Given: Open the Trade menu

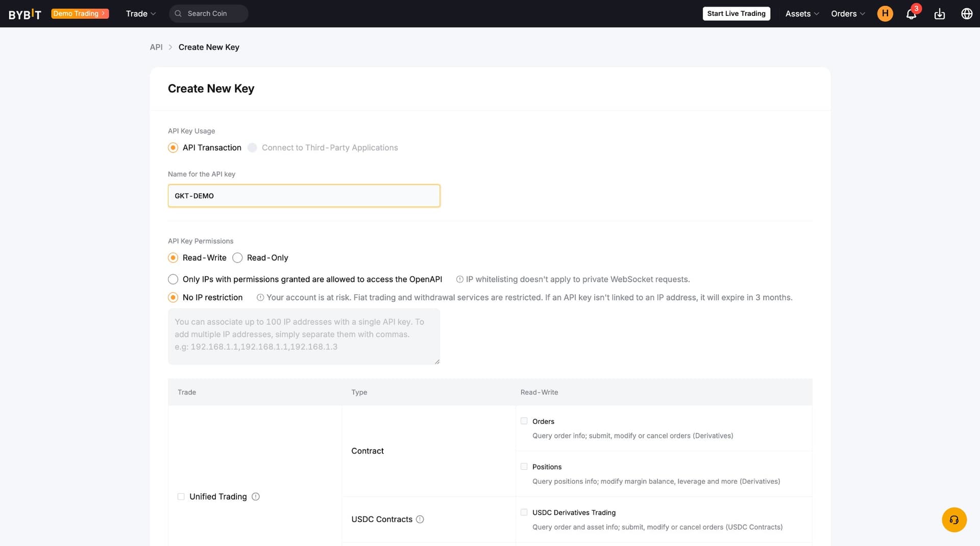Looking at the screenshot, I should click(x=140, y=14).
